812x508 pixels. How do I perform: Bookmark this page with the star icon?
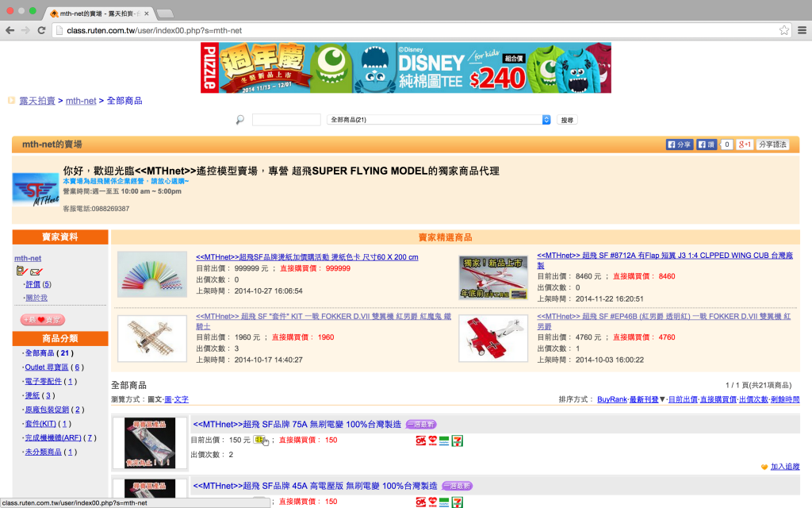tap(784, 31)
